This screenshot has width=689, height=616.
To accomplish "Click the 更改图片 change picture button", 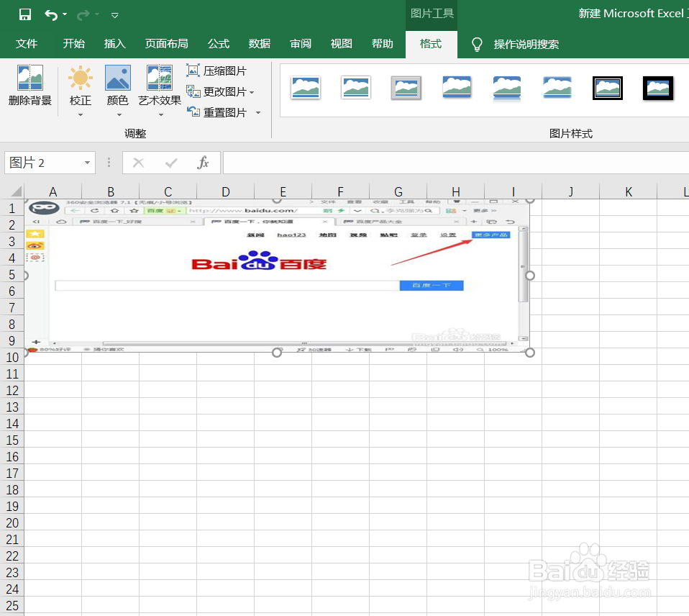I will click(216, 91).
